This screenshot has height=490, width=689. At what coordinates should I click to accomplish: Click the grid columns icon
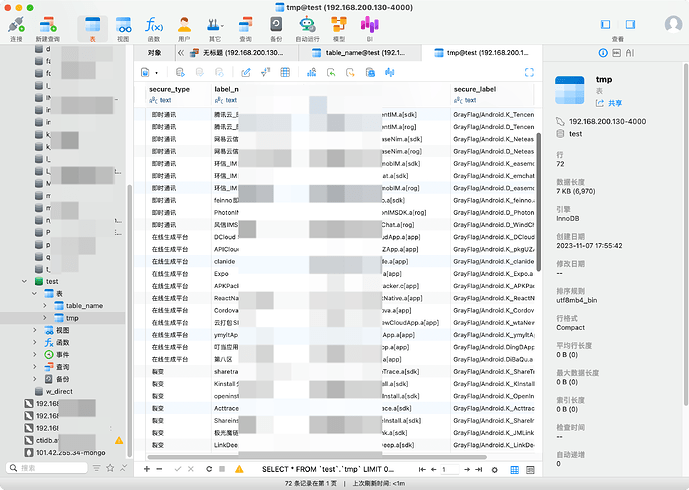point(285,73)
